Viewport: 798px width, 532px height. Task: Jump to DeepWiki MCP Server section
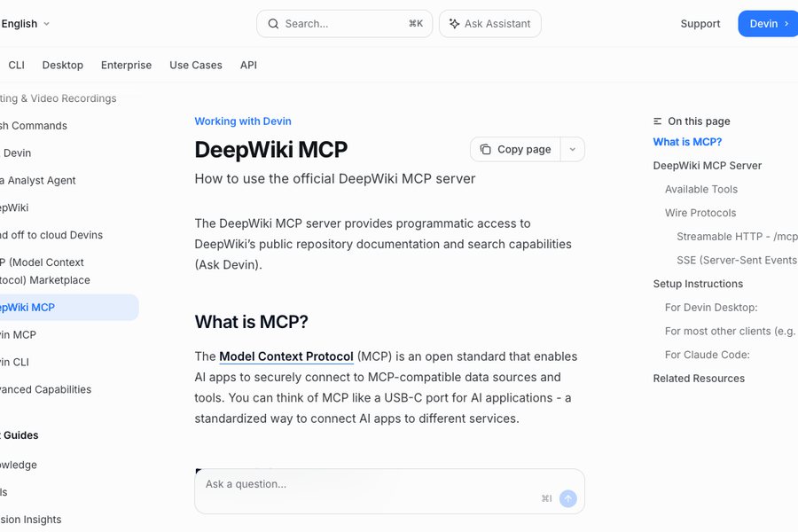tap(708, 166)
